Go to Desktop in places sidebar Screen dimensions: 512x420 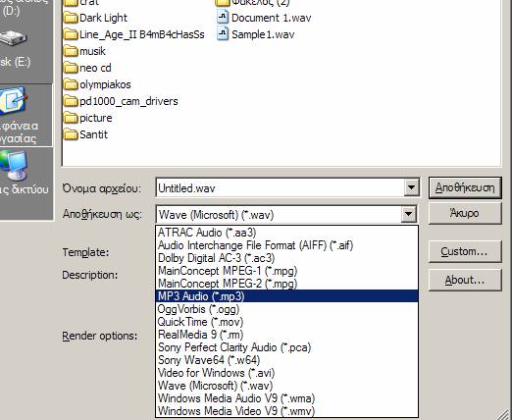coord(19,115)
